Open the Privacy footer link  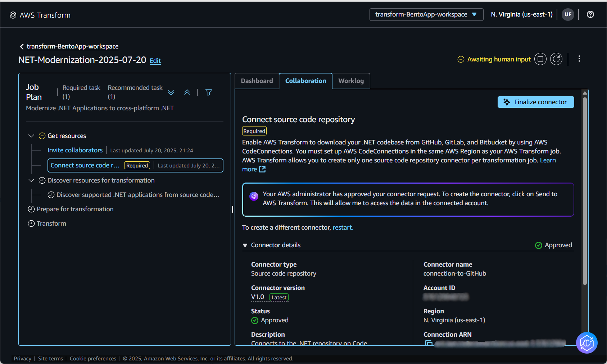23,359
